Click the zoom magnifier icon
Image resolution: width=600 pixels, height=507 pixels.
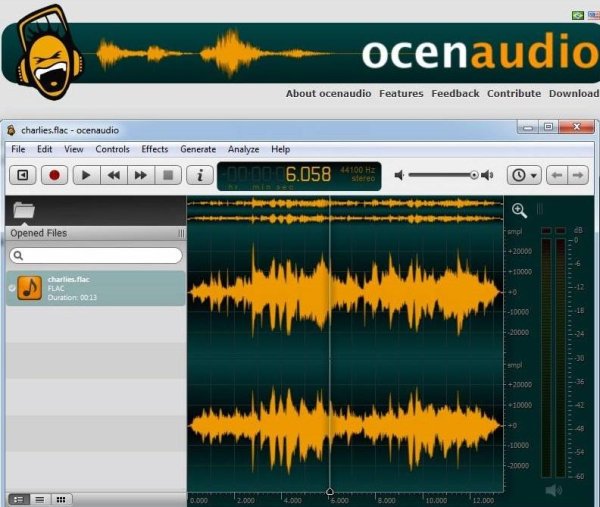coord(519,210)
